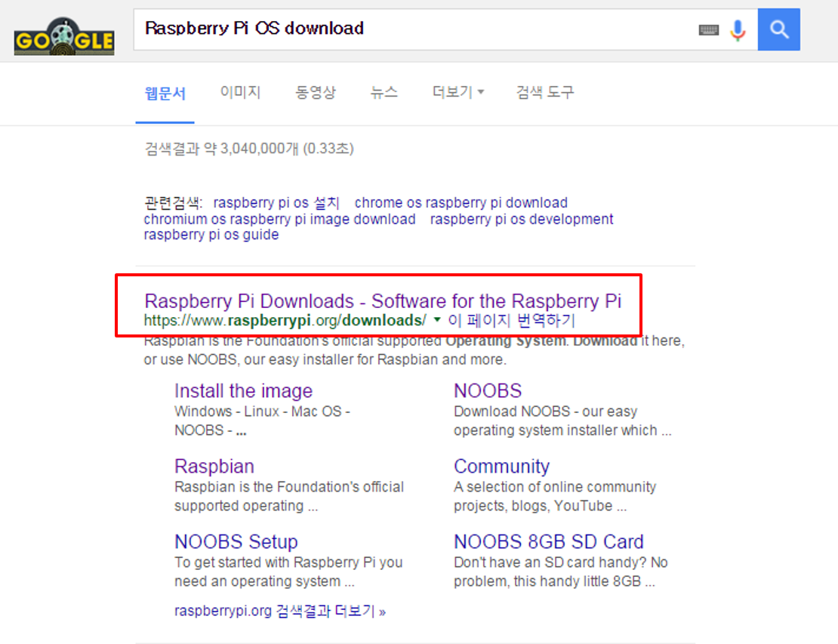This screenshot has width=838, height=644.
Task: Expand the 더보기 dropdown menu
Action: (x=458, y=92)
